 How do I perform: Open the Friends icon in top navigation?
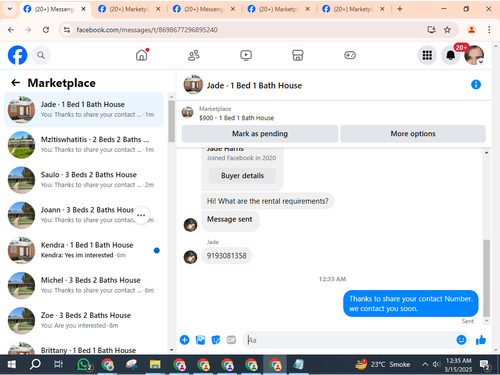click(x=194, y=55)
